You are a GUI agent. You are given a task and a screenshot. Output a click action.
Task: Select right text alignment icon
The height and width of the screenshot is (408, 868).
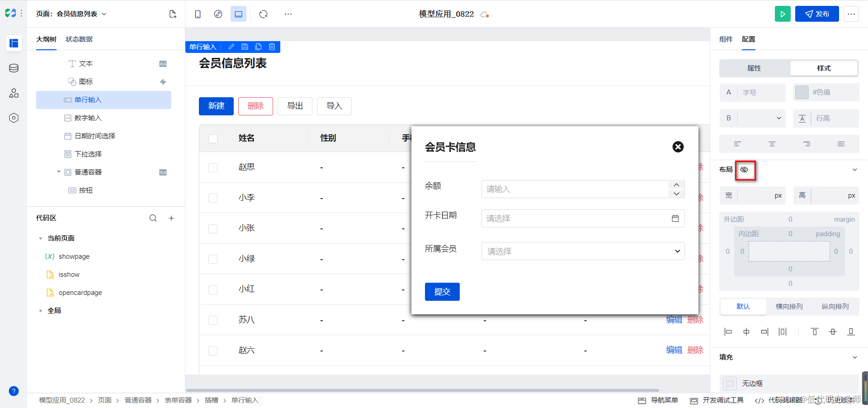[807, 144]
